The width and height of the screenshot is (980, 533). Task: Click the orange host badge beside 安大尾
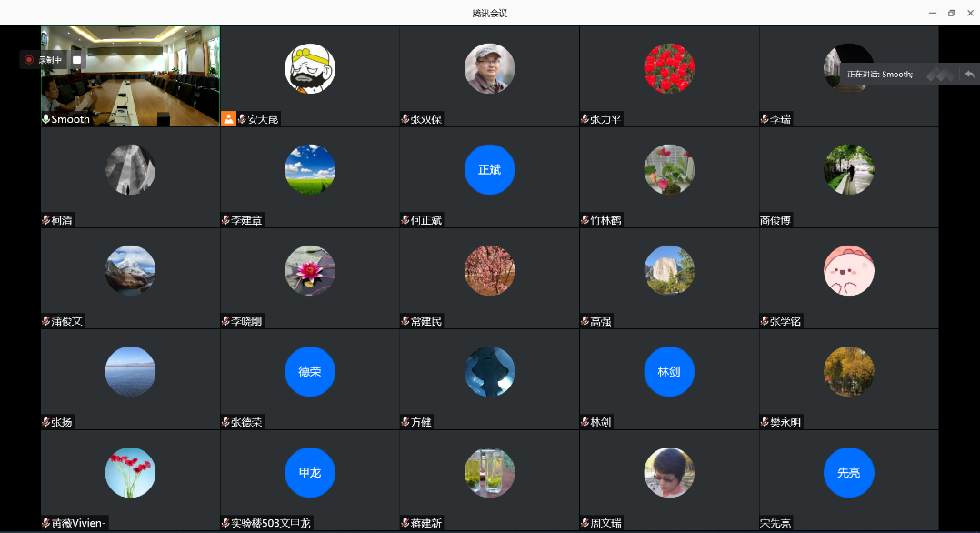coord(229,119)
